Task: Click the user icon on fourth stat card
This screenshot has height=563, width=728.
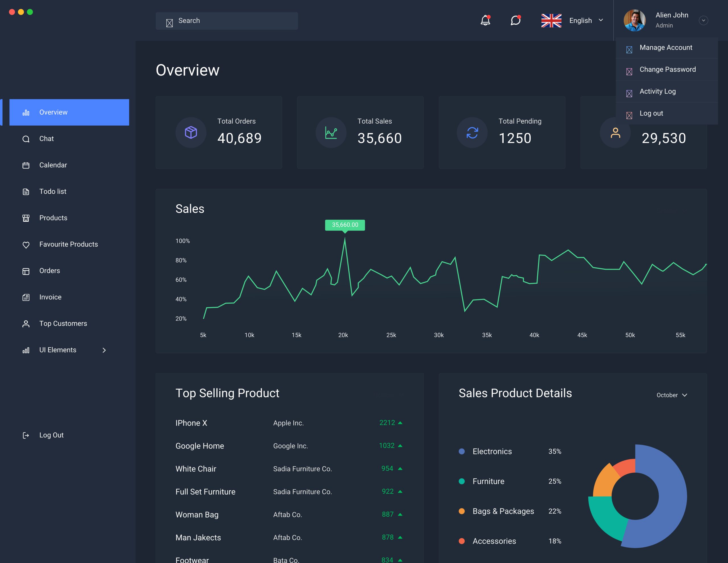Action: (615, 133)
